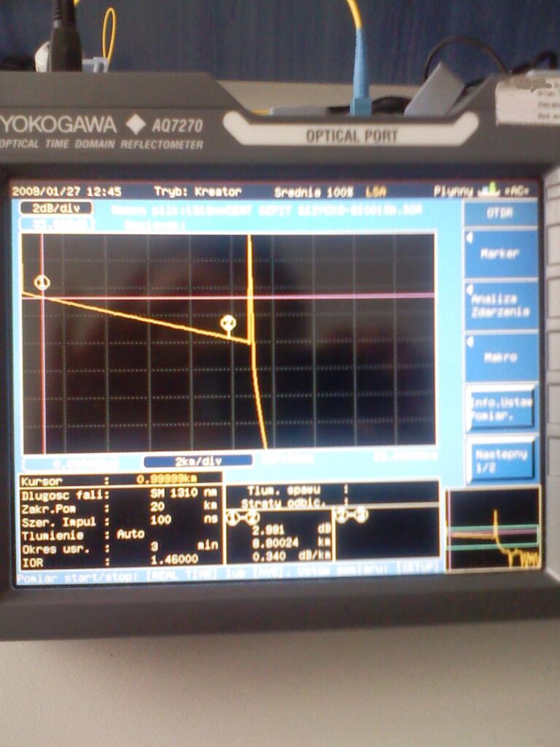Click the 1-2 marker pair result label
The image size is (560, 747).
(x=243, y=517)
